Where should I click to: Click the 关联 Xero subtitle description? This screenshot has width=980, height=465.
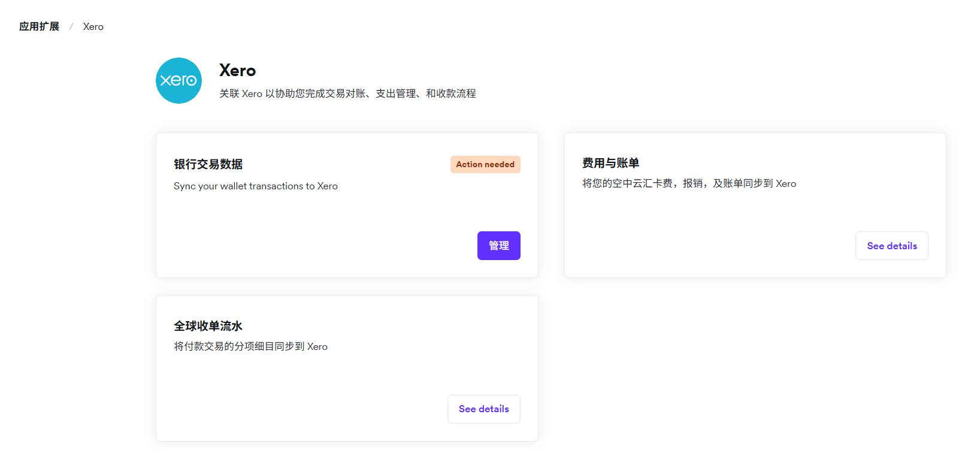347,93
